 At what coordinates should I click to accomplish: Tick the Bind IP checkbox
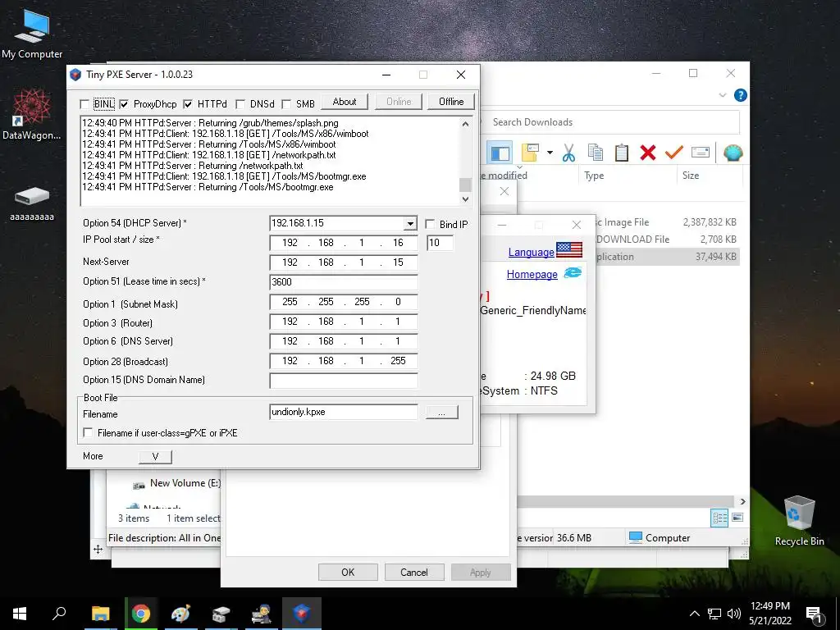(430, 224)
